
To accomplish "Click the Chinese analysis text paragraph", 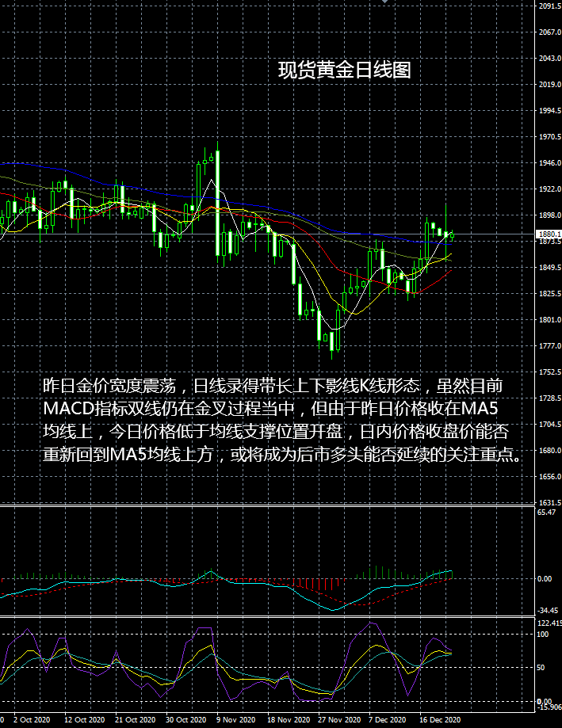I will click(x=282, y=420).
